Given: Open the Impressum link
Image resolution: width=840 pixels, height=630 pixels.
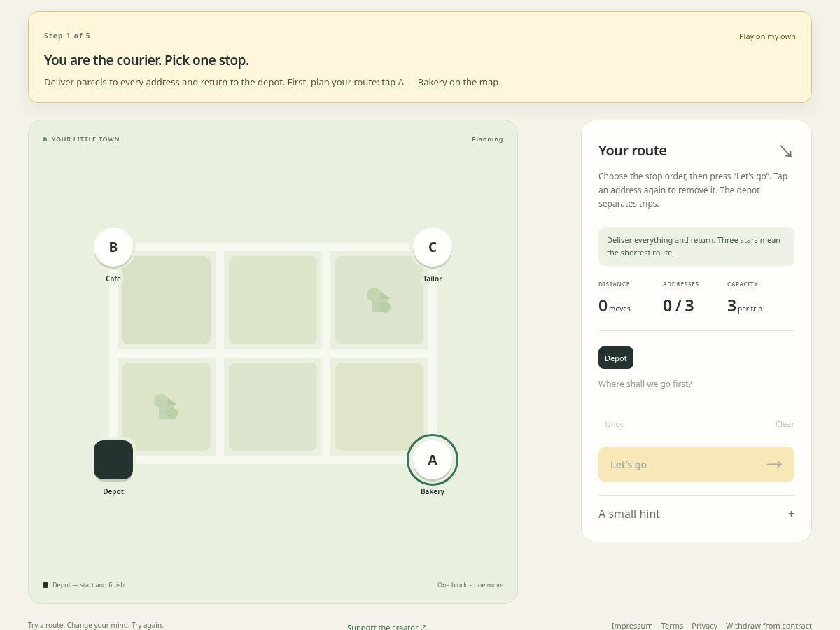Looking at the screenshot, I should pyautogui.click(x=632, y=626).
